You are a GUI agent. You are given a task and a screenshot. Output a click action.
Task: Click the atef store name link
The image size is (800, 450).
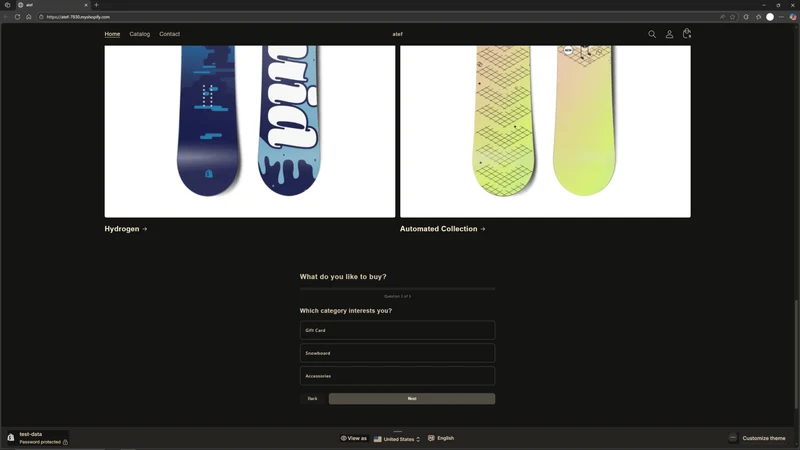click(397, 34)
